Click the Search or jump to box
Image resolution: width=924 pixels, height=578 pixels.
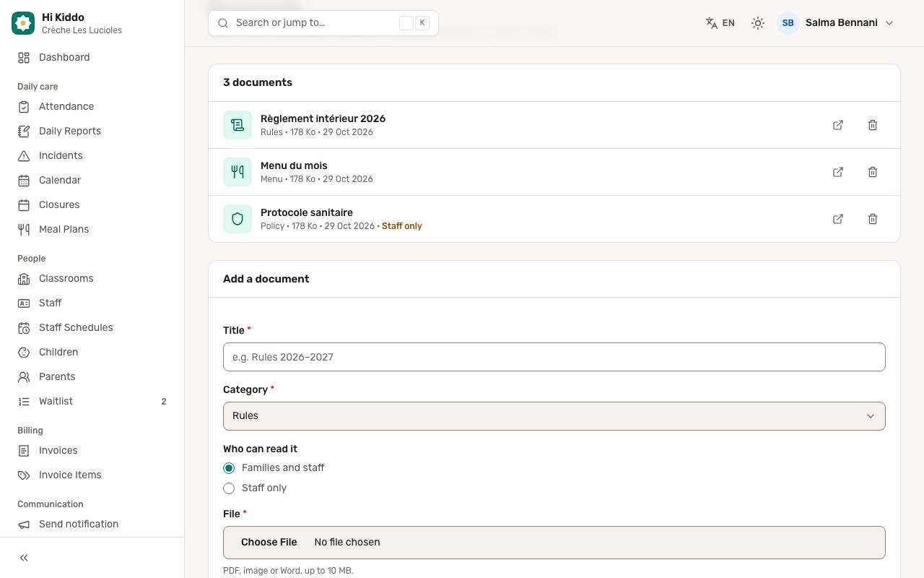323,23
